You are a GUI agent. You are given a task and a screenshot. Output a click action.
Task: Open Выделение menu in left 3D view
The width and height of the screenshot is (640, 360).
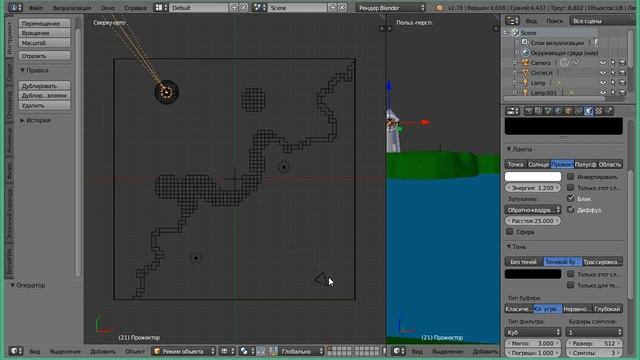(x=65, y=351)
